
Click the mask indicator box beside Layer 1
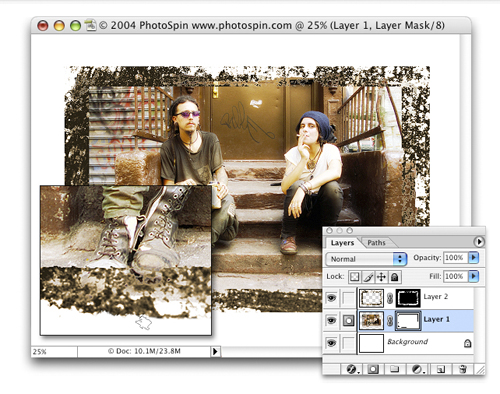tap(348, 320)
